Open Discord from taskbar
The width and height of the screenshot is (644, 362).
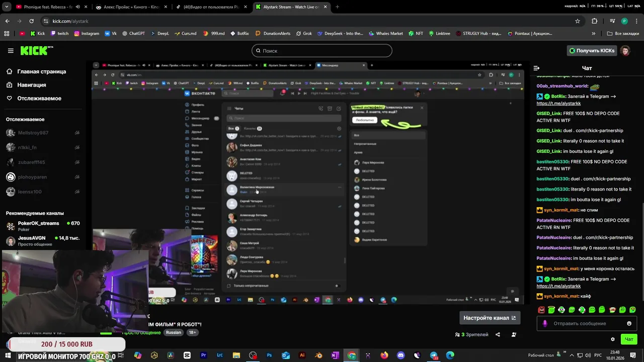400,355
